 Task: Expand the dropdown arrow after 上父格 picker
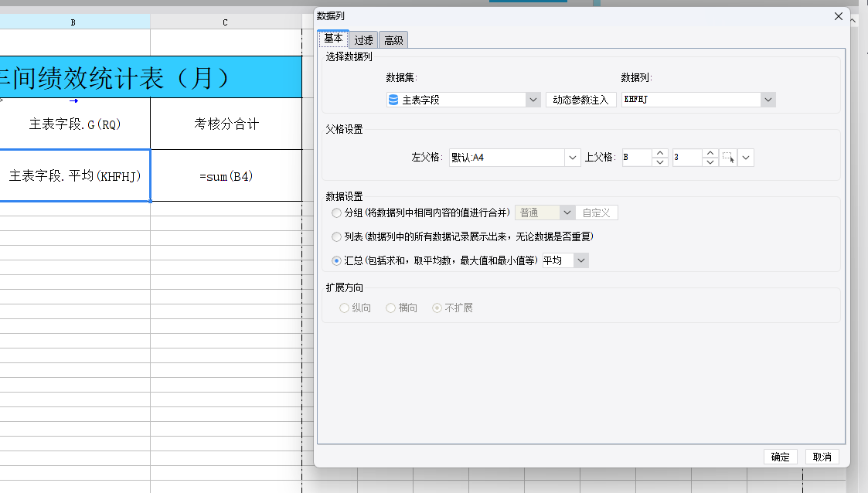[x=746, y=158]
